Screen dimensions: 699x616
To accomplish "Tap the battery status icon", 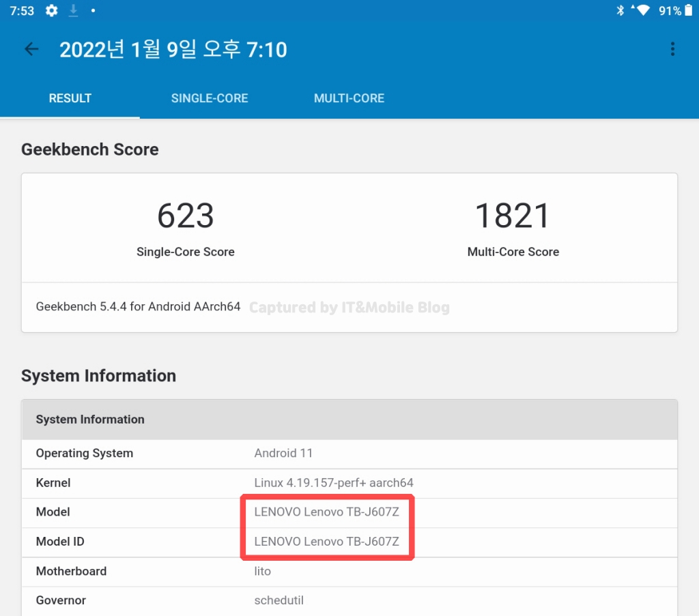I will point(688,10).
